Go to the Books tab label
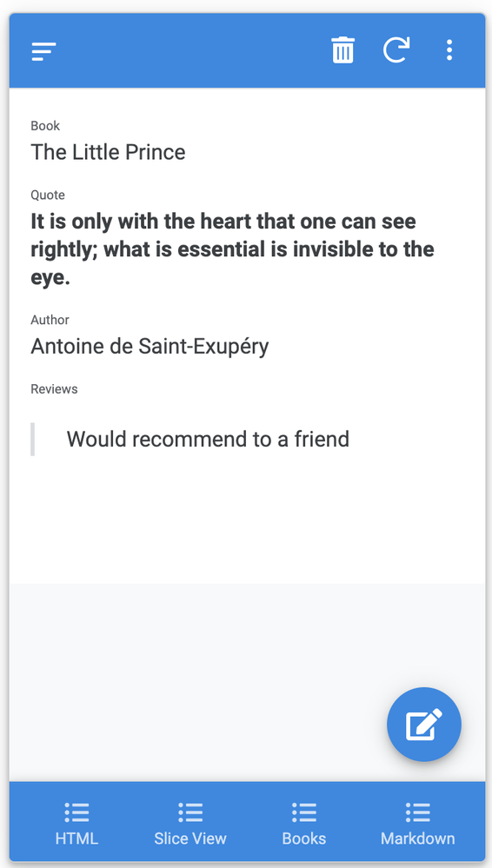The width and height of the screenshot is (492, 868). pyautogui.click(x=303, y=838)
